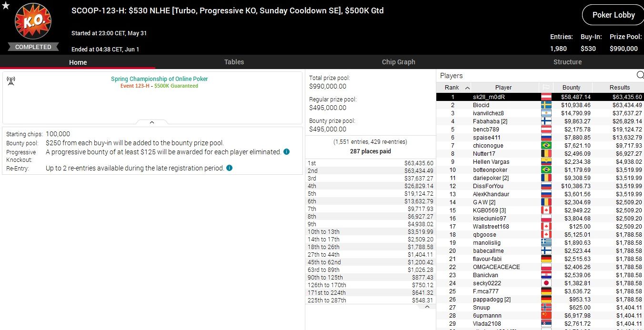Open info icon beside Progressive Knockout description
Screen dimensions: 644x330
(x=286, y=152)
